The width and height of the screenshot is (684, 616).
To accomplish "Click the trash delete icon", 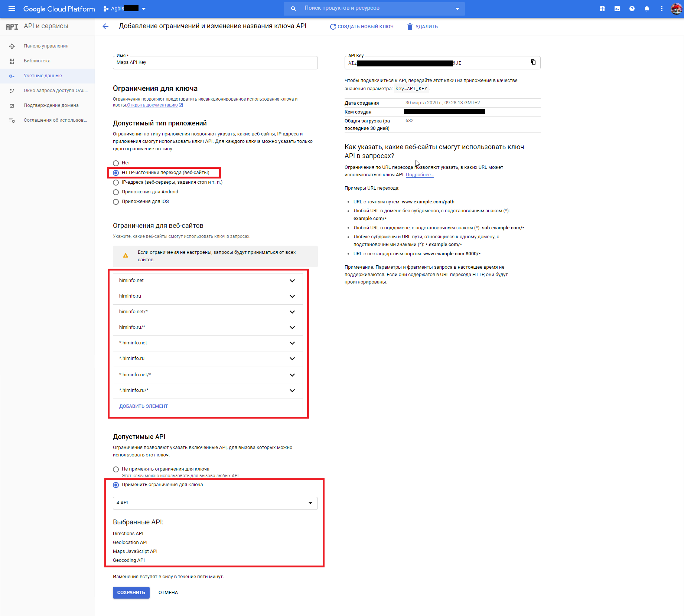I will [x=410, y=26].
